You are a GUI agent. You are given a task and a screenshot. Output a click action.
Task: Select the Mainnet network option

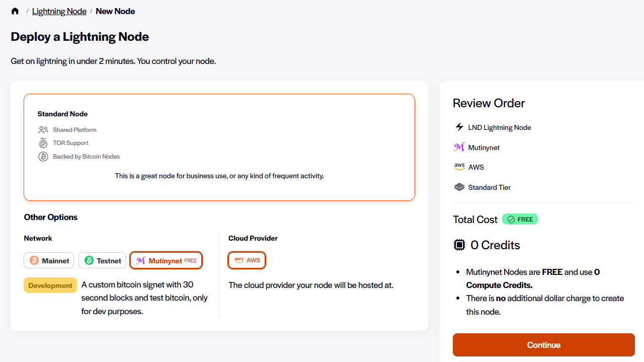point(49,260)
